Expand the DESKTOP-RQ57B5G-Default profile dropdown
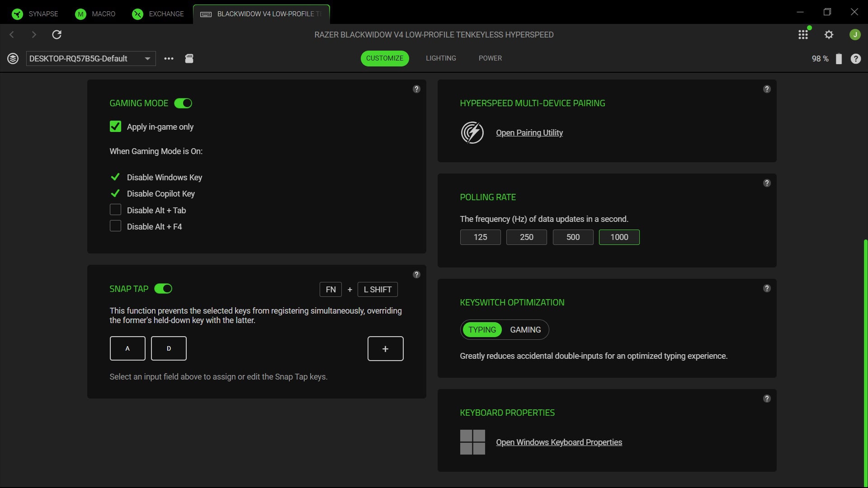This screenshot has width=868, height=488. coord(91,59)
